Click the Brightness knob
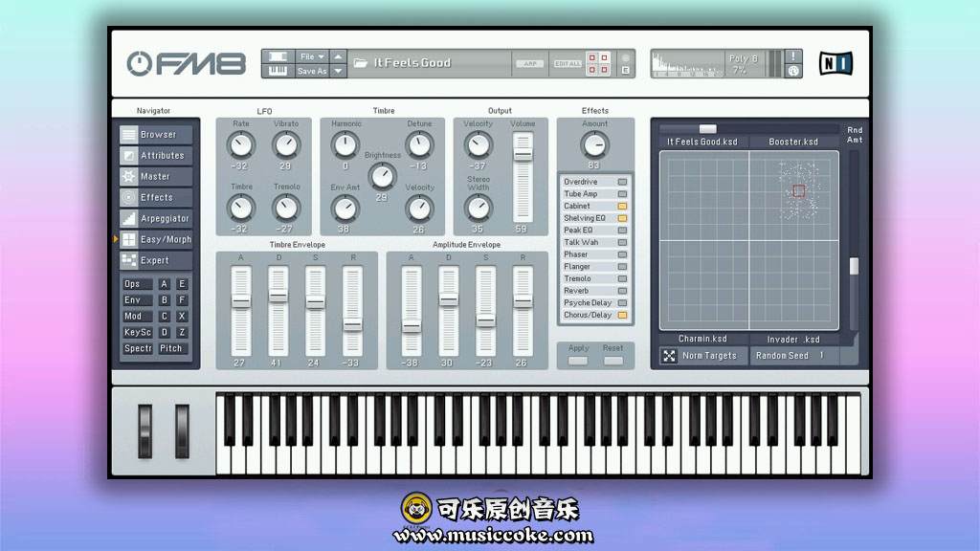 tap(382, 176)
